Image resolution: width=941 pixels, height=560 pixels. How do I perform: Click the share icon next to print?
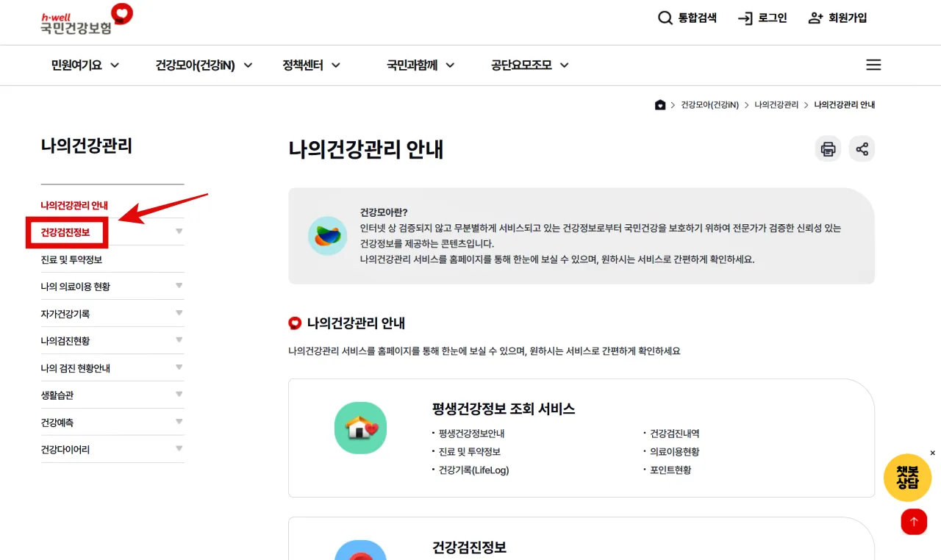[862, 148]
